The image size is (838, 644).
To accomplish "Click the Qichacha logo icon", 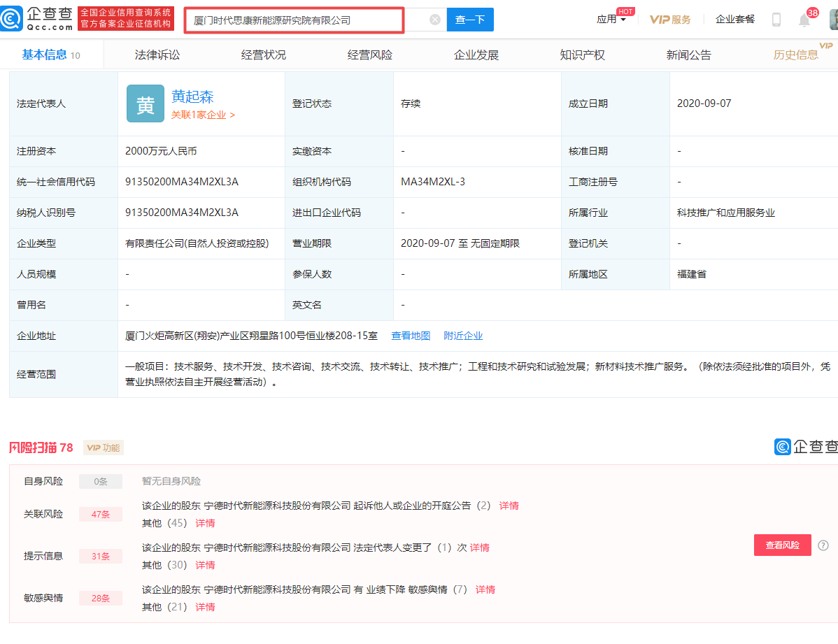I will (12, 19).
